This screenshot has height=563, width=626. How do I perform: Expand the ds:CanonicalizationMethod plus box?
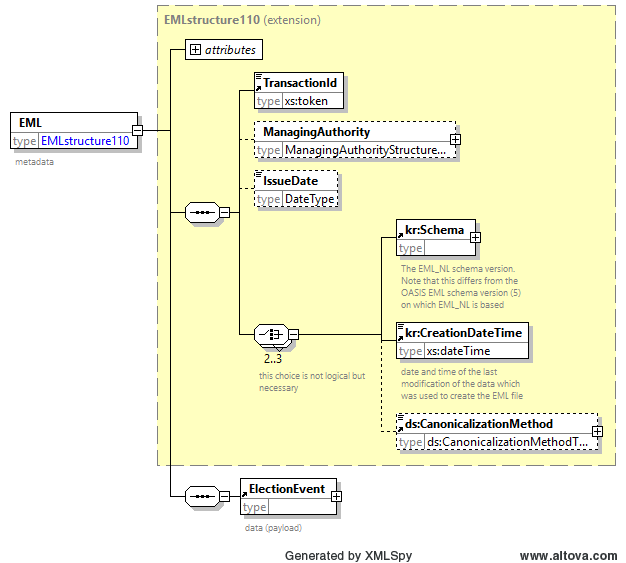click(x=597, y=432)
